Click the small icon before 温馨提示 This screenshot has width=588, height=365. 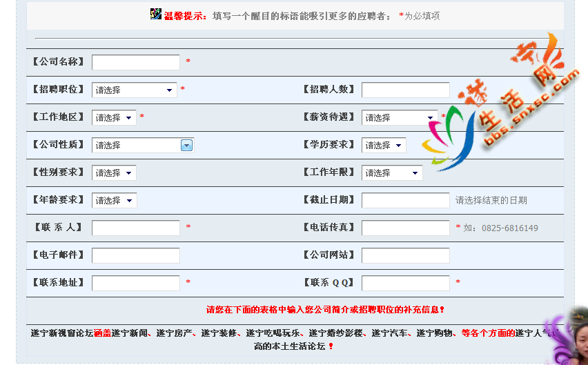tap(155, 14)
